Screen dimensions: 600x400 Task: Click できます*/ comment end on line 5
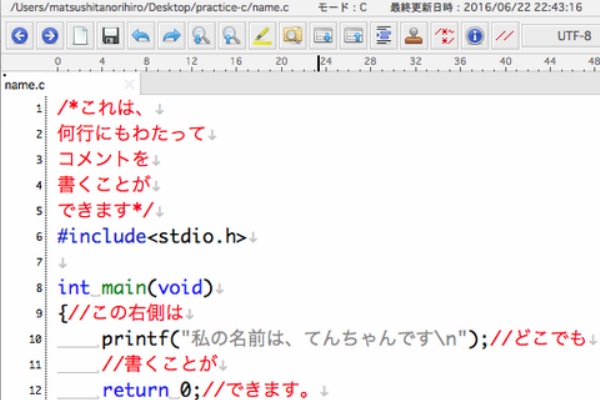coord(106,211)
